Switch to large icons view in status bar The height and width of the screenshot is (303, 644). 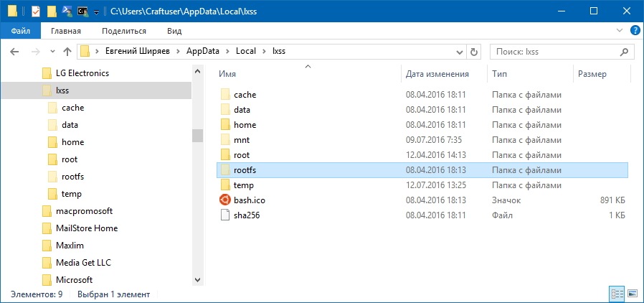pos(632,294)
